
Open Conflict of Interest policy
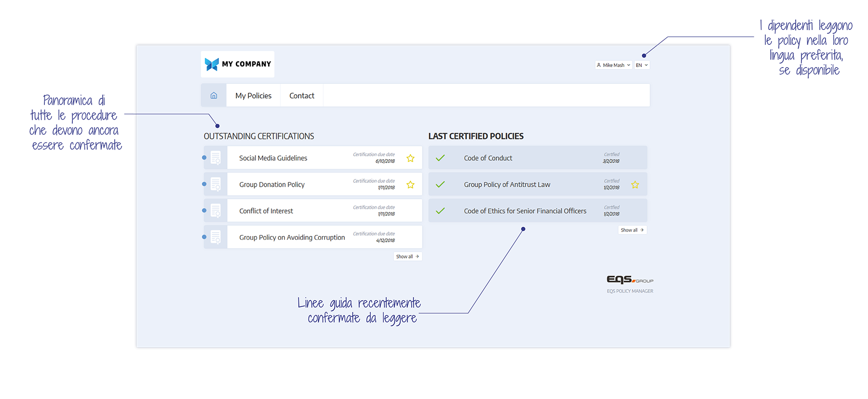[x=266, y=211]
